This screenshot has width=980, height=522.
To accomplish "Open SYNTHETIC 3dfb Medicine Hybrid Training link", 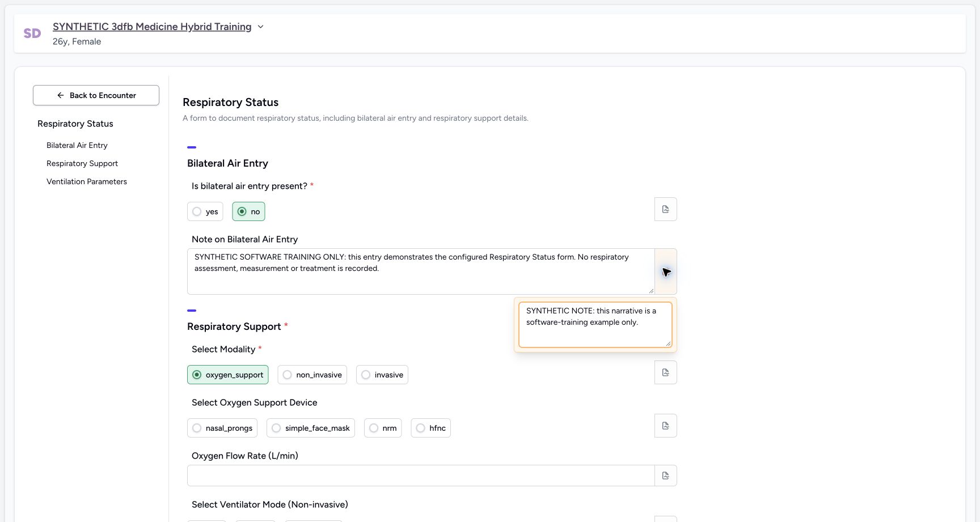I will pyautogui.click(x=152, y=27).
